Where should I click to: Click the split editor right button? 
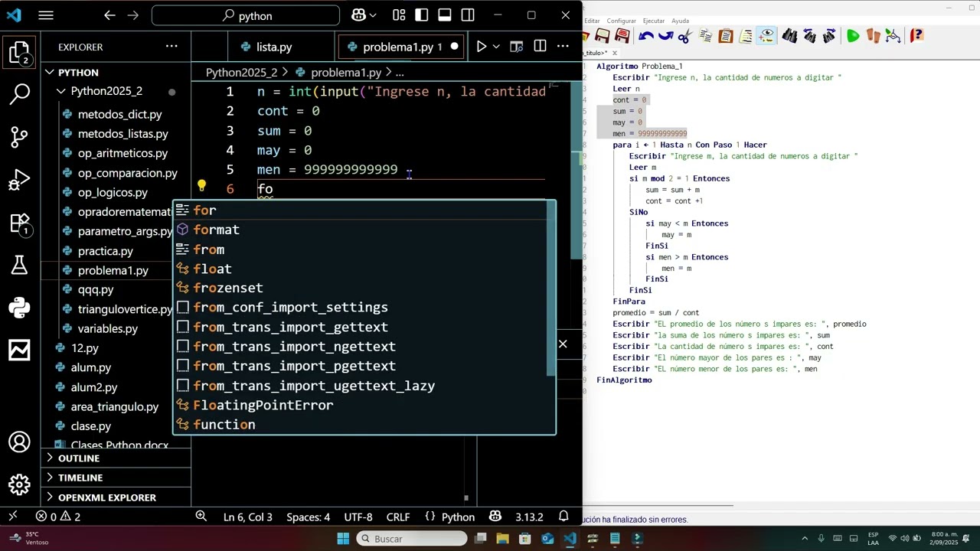[540, 47]
